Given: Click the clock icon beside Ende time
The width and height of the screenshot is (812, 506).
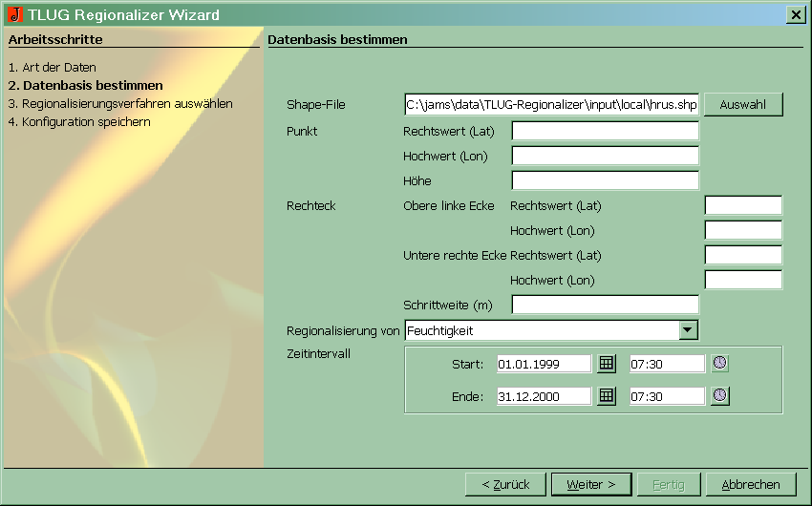Looking at the screenshot, I should click(x=719, y=396).
